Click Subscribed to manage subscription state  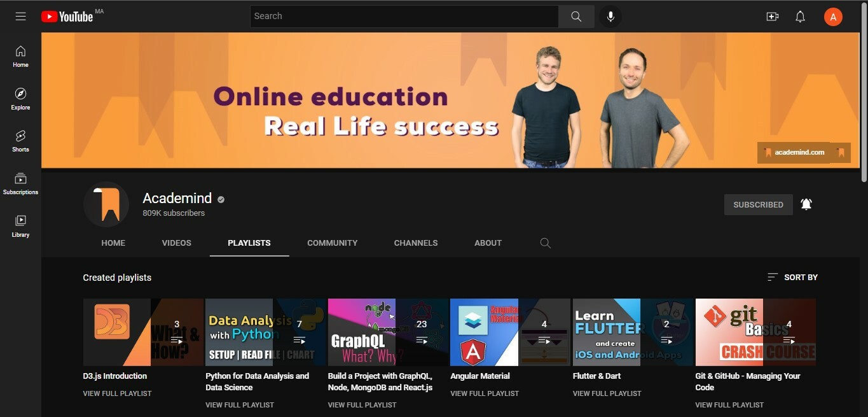pos(758,204)
